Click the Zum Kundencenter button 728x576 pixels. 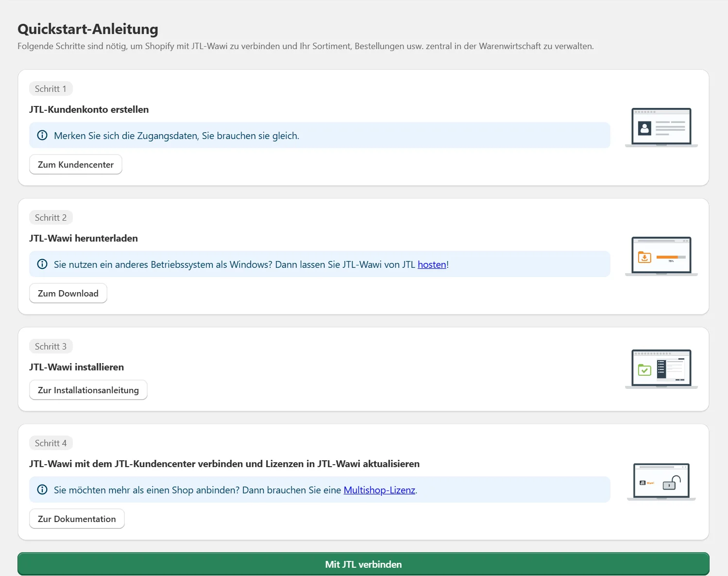coord(76,164)
